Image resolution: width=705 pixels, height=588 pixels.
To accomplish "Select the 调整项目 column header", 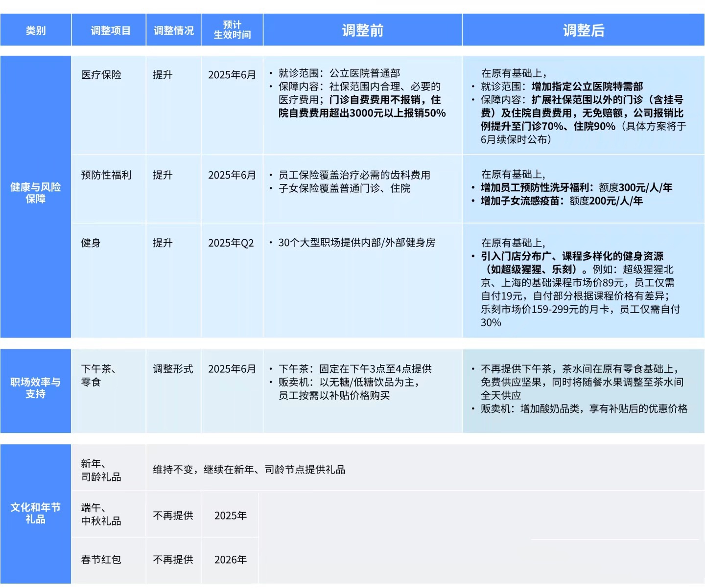I will (x=110, y=30).
